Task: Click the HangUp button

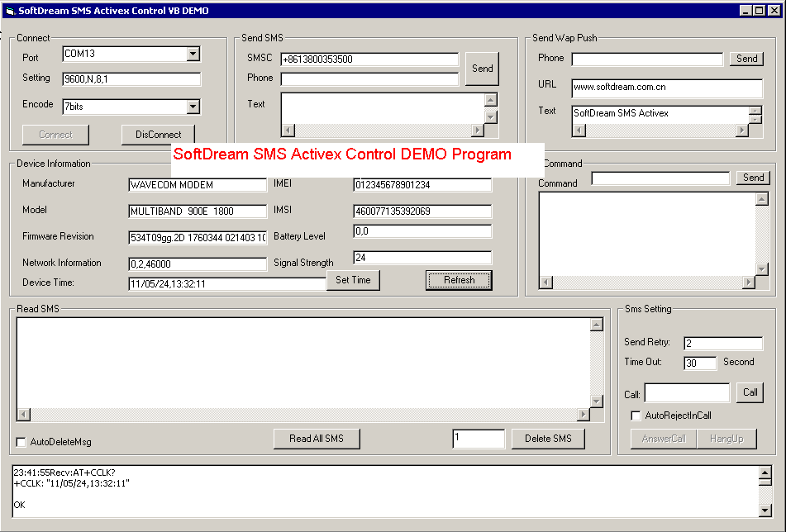Action: [726, 439]
